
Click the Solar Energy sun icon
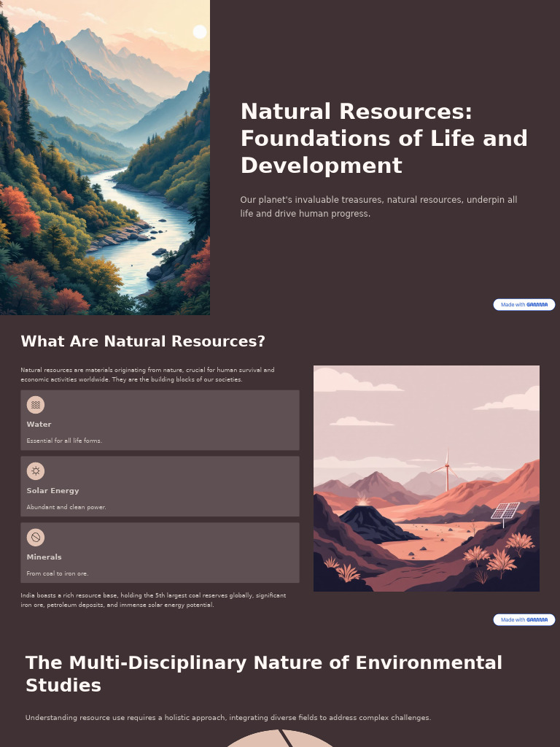[x=36, y=471]
